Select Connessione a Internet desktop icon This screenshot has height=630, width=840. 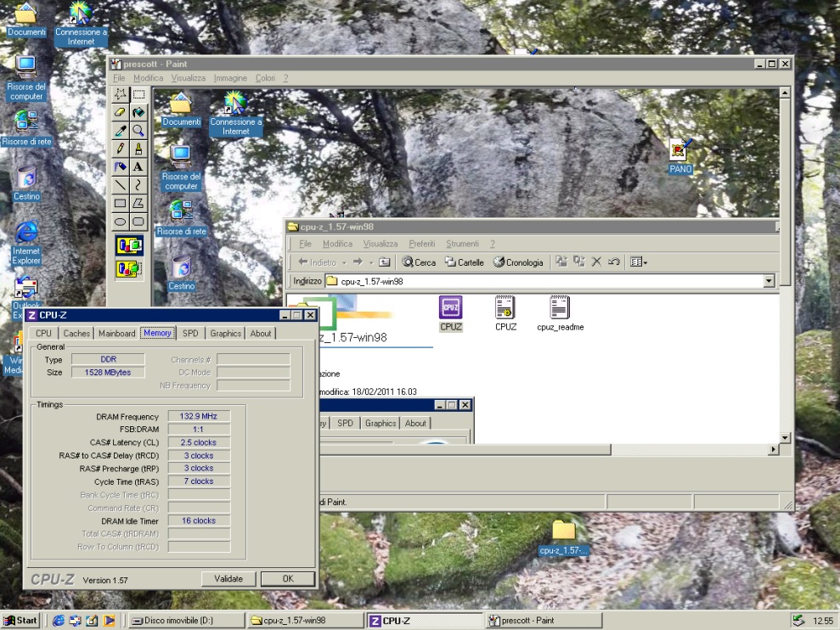81,24
